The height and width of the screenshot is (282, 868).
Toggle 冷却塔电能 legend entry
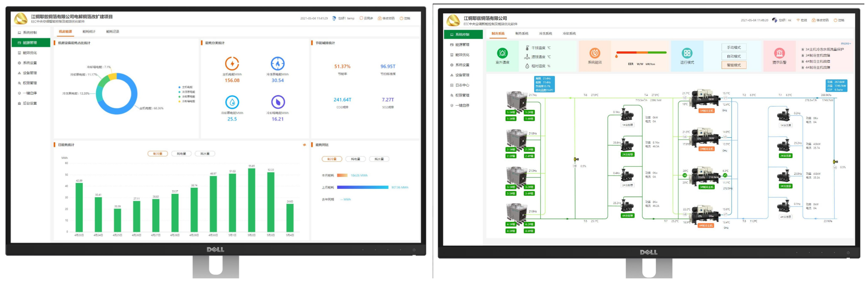click(x=187, y=101)
